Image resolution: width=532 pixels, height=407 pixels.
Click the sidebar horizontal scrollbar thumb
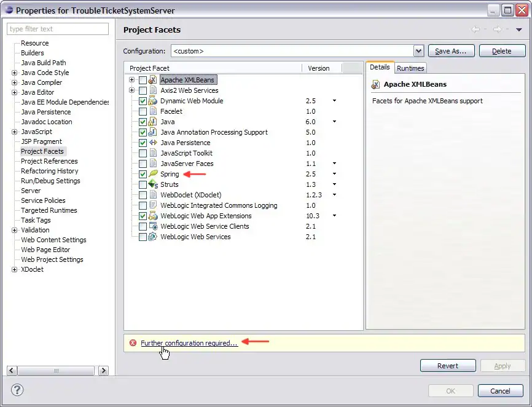coord(56,370)
